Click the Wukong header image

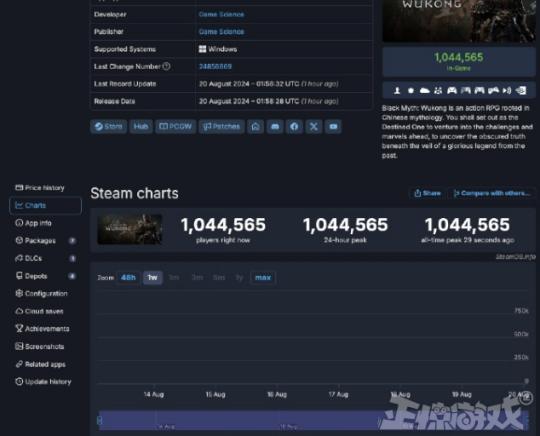click(x=459, y=21)
